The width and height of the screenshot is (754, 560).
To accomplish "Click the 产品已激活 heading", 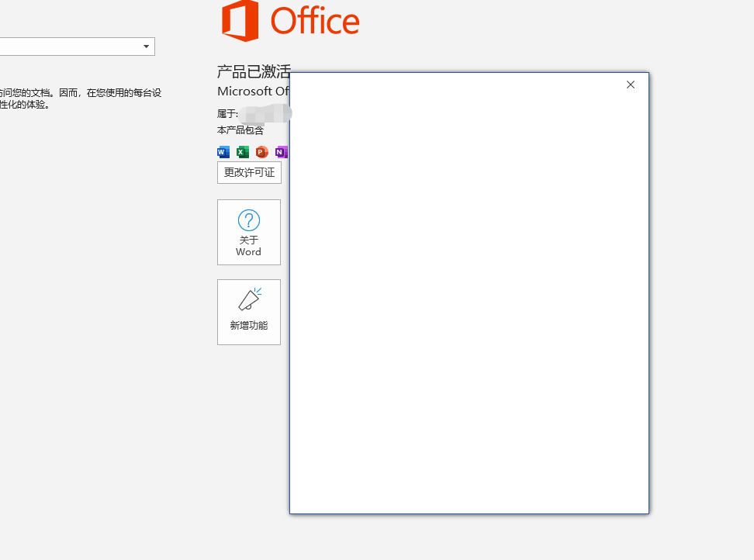I will [x=254, y=71].
